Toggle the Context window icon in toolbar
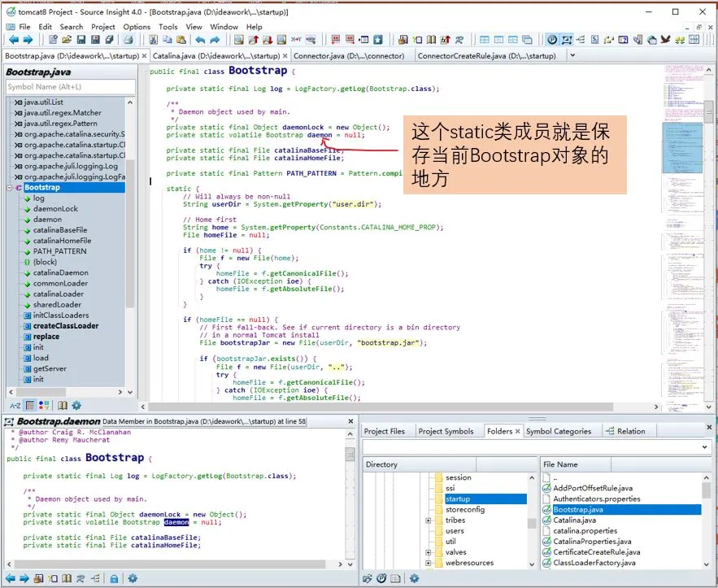The image size is (718, 588). click(567, 40)
